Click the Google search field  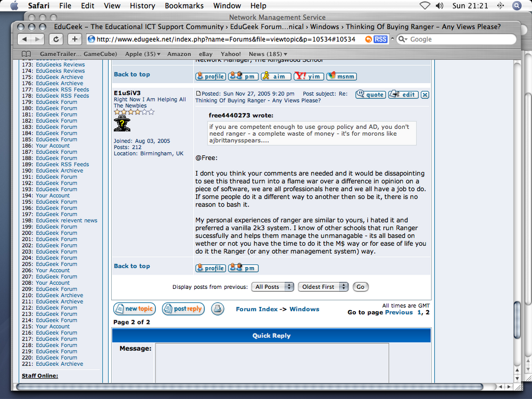click(x=456, y=39)
